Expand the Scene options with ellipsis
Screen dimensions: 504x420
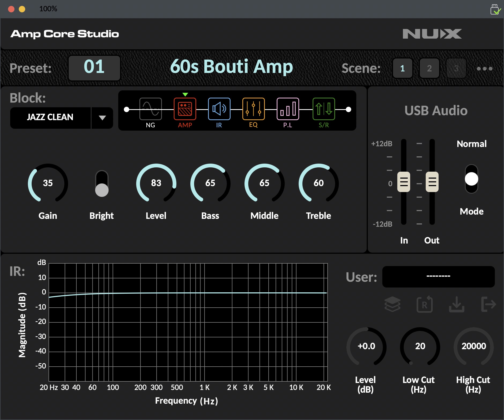point(485,68)
